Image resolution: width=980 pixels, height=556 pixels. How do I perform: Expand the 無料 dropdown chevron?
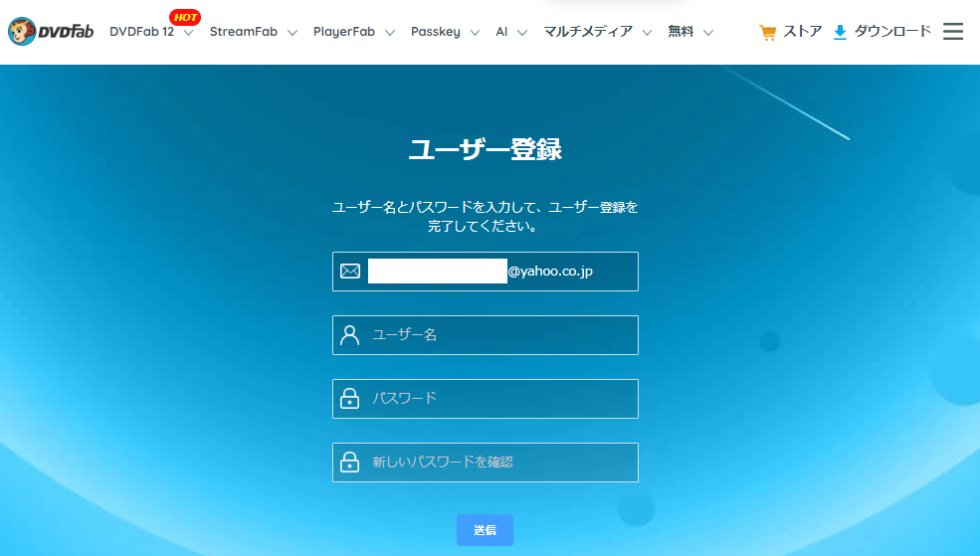pos(707,33)
